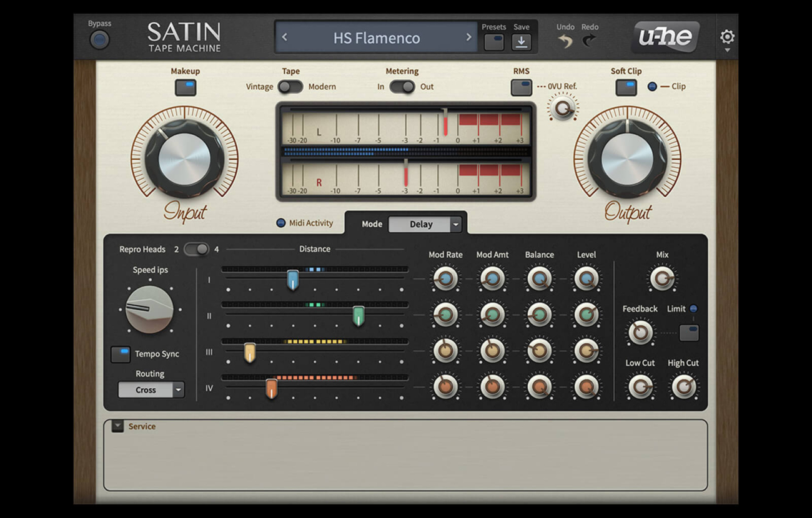
Task: Click head I Level knob
Action: (586, 279)
